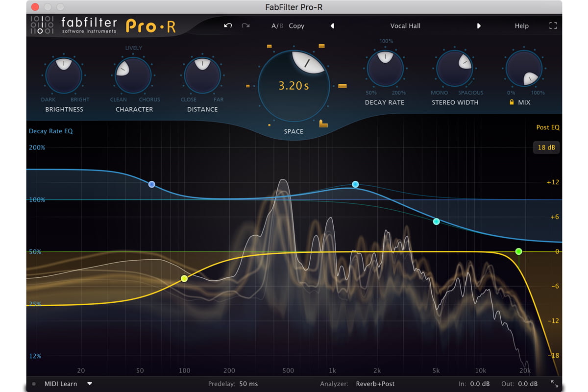Load the next preset with right arrow
The width and height of the screenshot is (588, 392).
[479, 26]
